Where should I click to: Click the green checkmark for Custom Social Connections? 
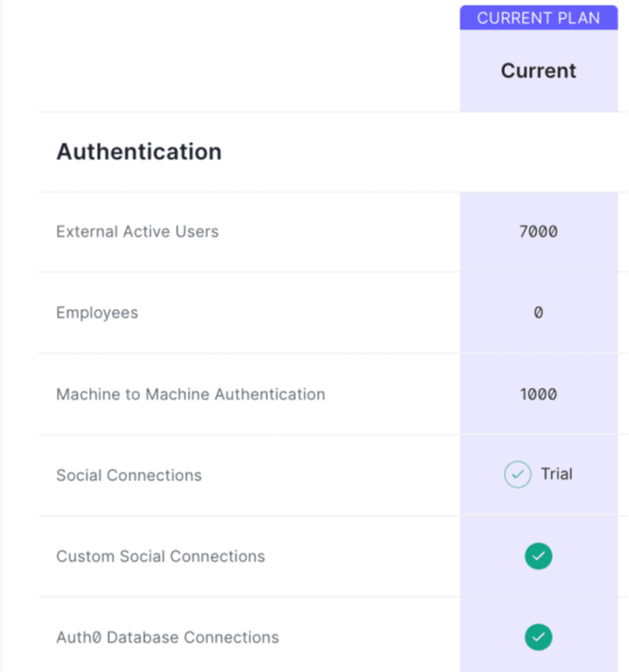(x=538, y=556)
